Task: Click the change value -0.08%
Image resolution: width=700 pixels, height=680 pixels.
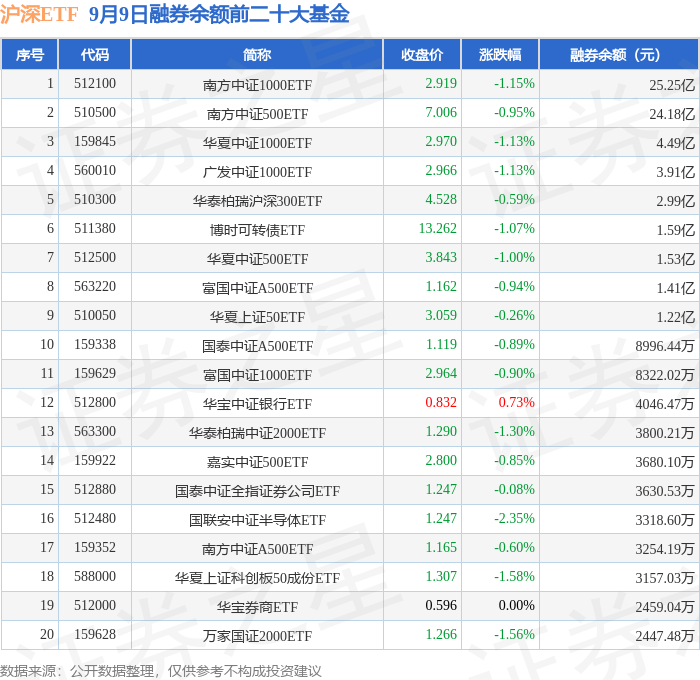Action: tap(514, 489)
